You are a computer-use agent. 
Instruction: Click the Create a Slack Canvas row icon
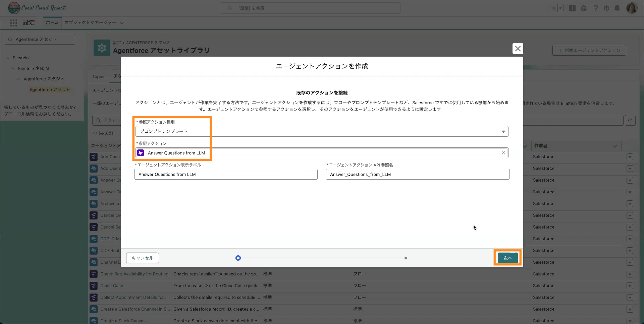pyautogui.click(x=94, y=321)
